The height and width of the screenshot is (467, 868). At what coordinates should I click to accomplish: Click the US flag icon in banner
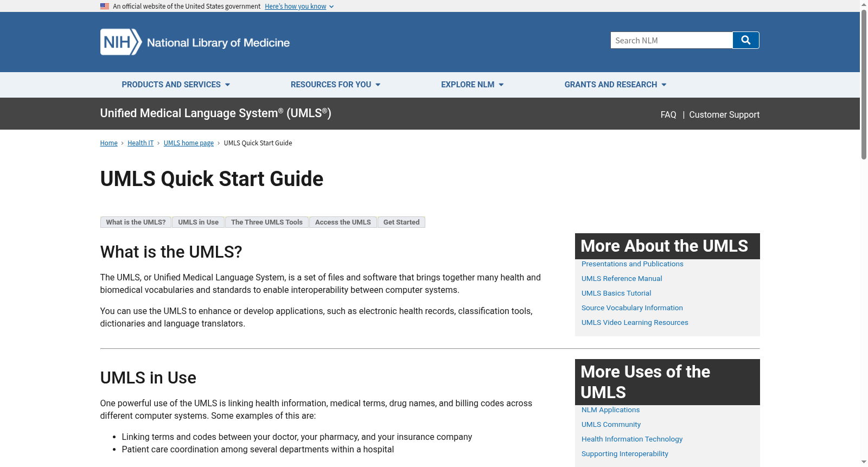click(105, 7)
